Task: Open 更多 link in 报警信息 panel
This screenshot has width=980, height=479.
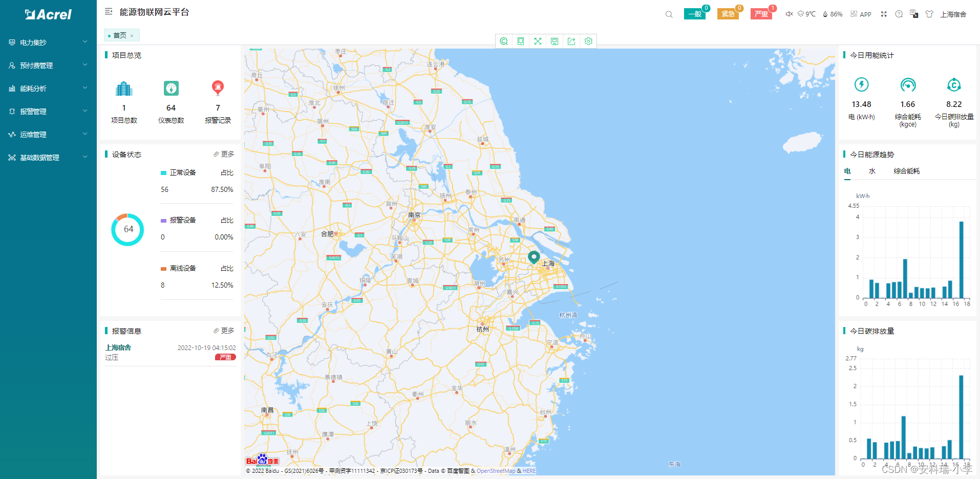Action: click(x=224, y=331)
